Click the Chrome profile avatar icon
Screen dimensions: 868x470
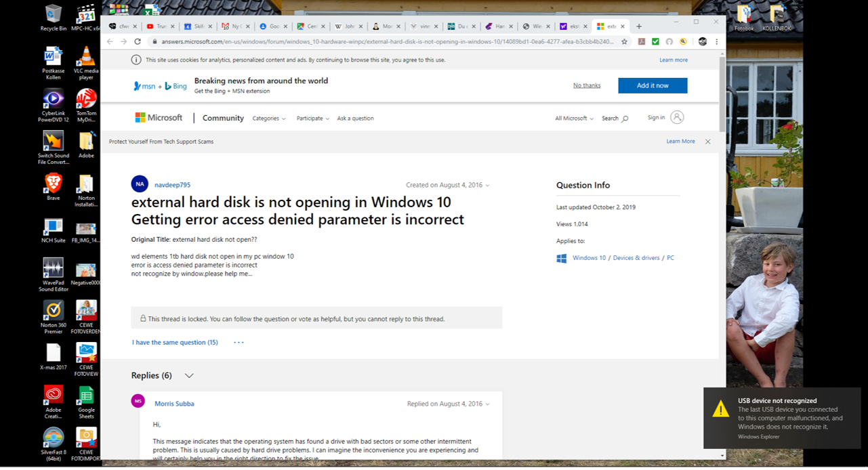703,41
